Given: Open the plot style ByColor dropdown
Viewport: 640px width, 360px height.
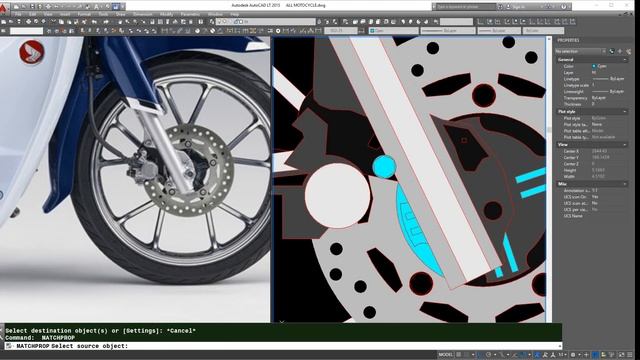Looking at the screenshot, I should [x=543, y=31].
